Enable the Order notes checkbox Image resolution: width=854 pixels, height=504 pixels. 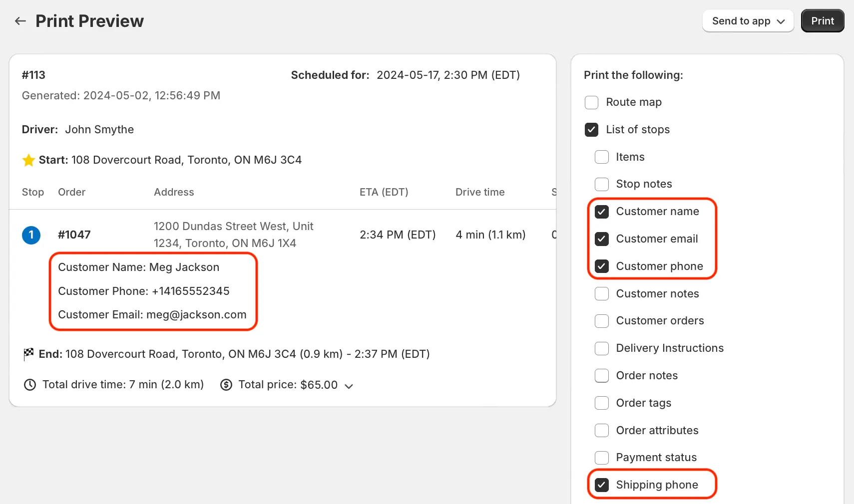[x=602, y=376]
